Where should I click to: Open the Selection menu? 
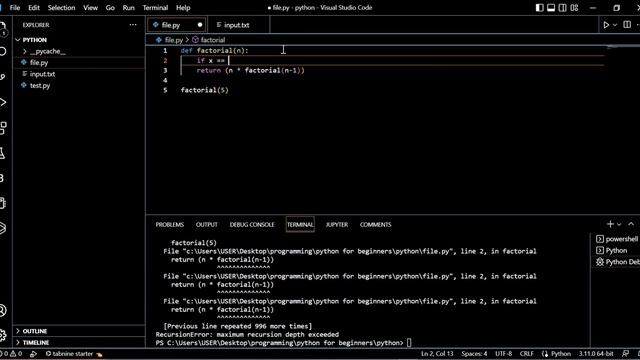point(61,8)
